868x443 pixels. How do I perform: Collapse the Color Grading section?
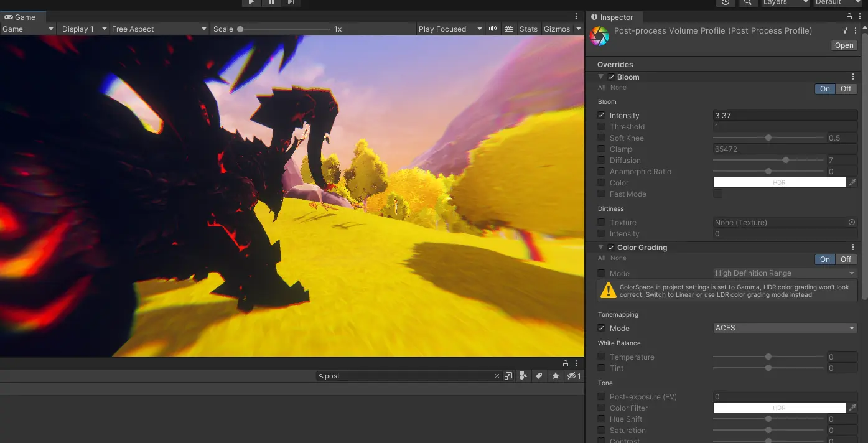601,247
